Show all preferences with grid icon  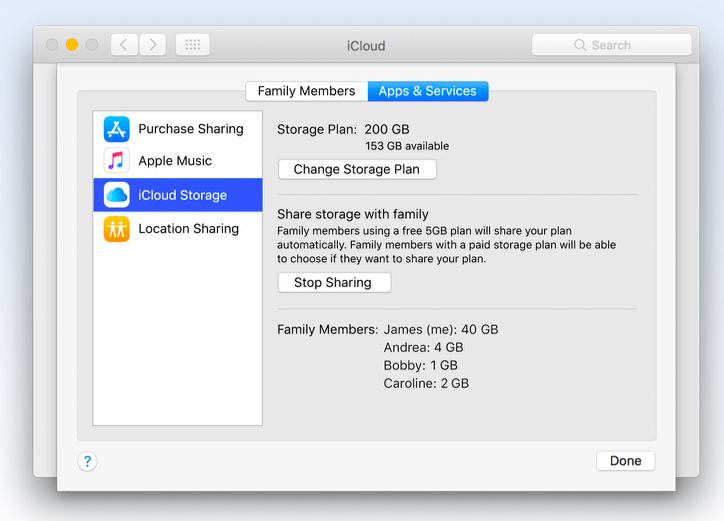193,45
